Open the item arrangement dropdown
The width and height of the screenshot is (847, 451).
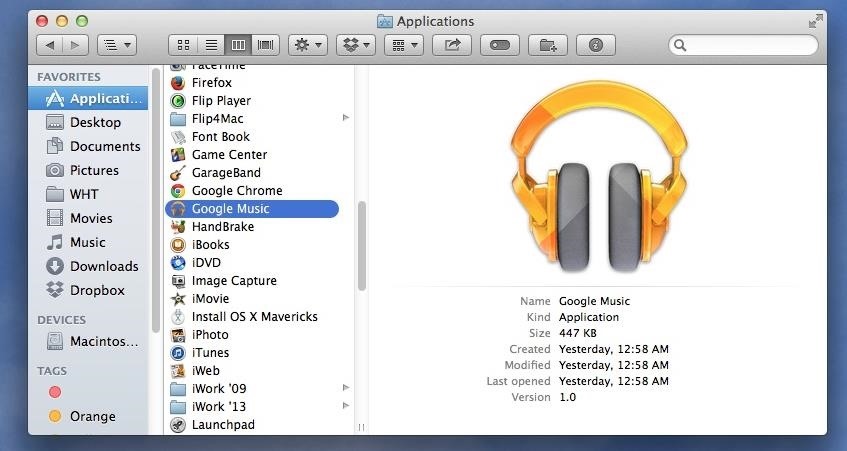(x=404, y=45)
